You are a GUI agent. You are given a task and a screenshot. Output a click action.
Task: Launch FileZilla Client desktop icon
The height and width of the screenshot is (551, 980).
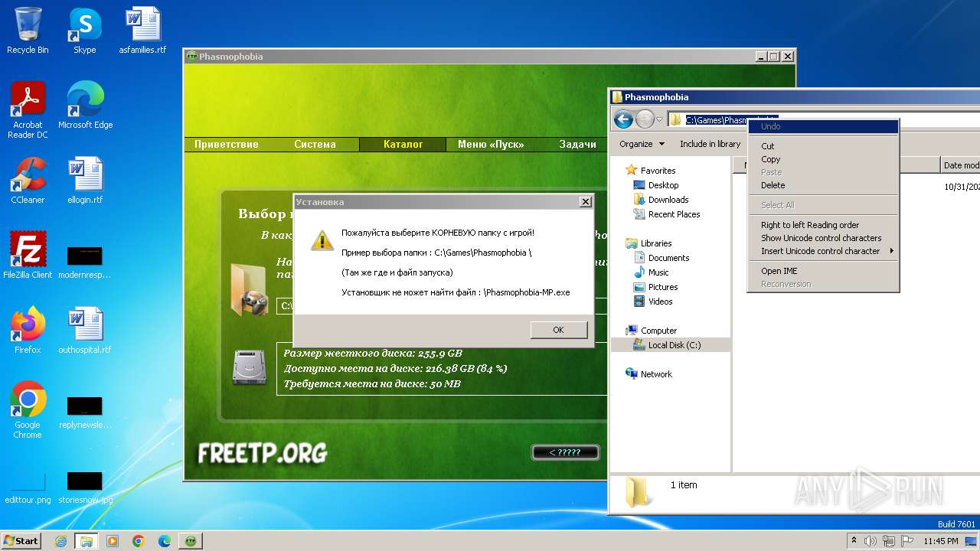tap(28, 256)
